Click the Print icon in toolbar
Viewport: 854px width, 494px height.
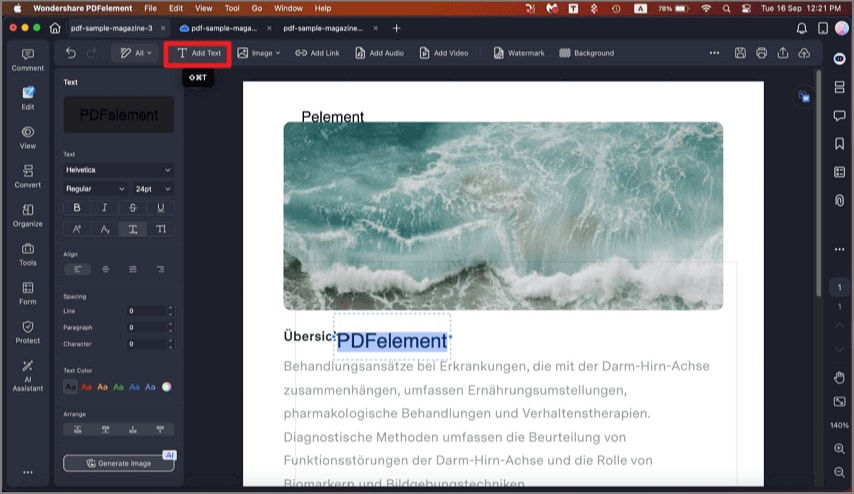click(761, 53)
